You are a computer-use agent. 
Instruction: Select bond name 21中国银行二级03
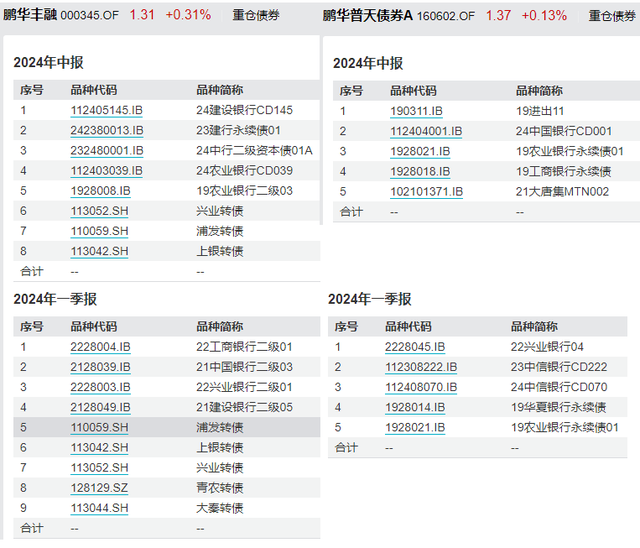coord(244,367)
